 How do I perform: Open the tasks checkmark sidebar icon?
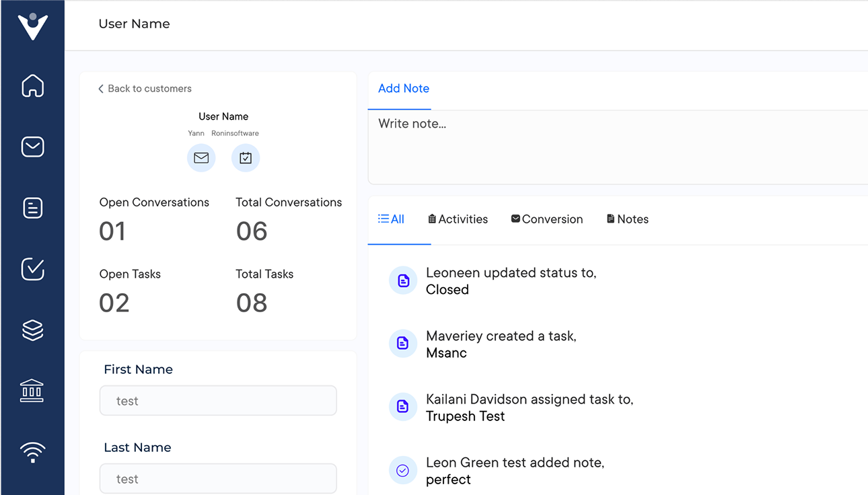32,269
